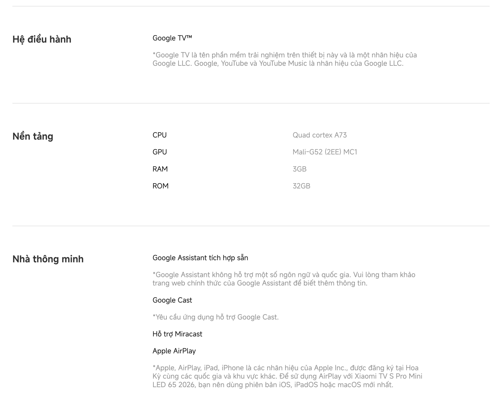The height and width of the screenshot is (420, 504).
Task: Click the Nhà thông minh section heading
Action: pyautogui.click(x=48, y=259)
